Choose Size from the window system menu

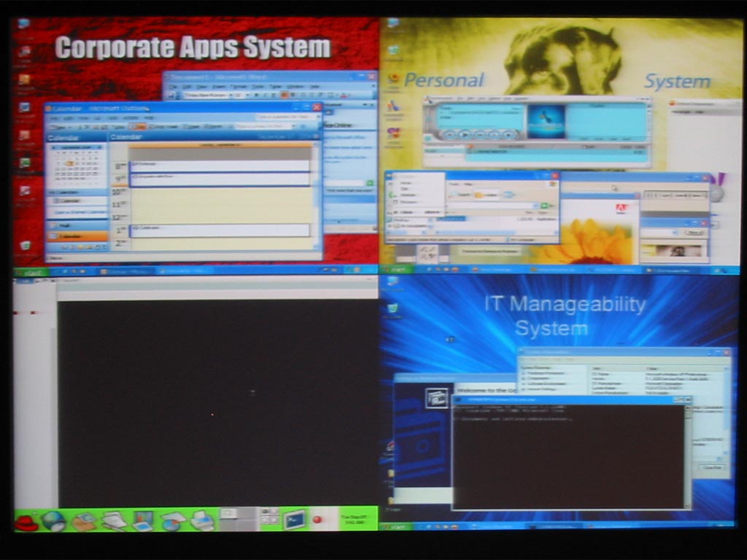[406, 189]
